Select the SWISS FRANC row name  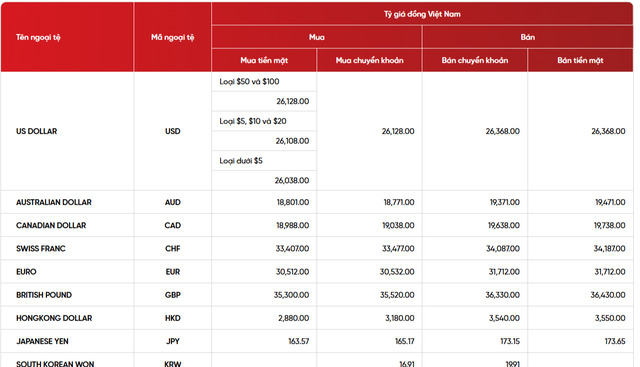click(x=41, y=249)
